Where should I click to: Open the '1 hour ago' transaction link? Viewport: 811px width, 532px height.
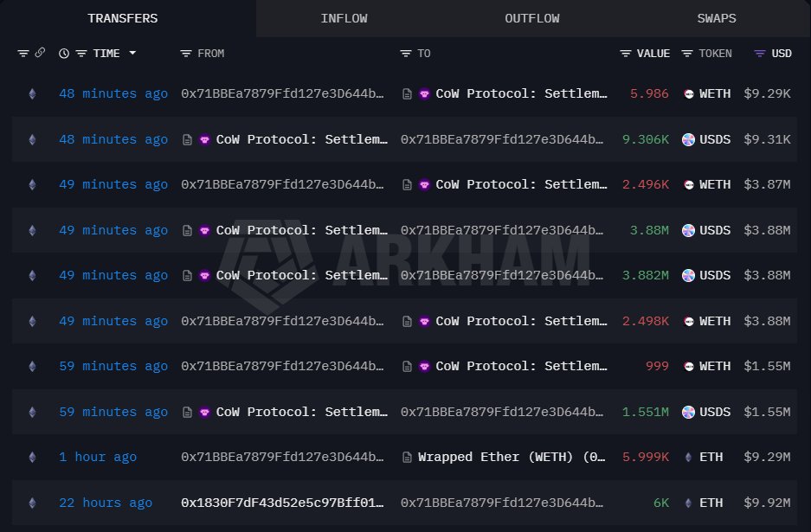98,457
